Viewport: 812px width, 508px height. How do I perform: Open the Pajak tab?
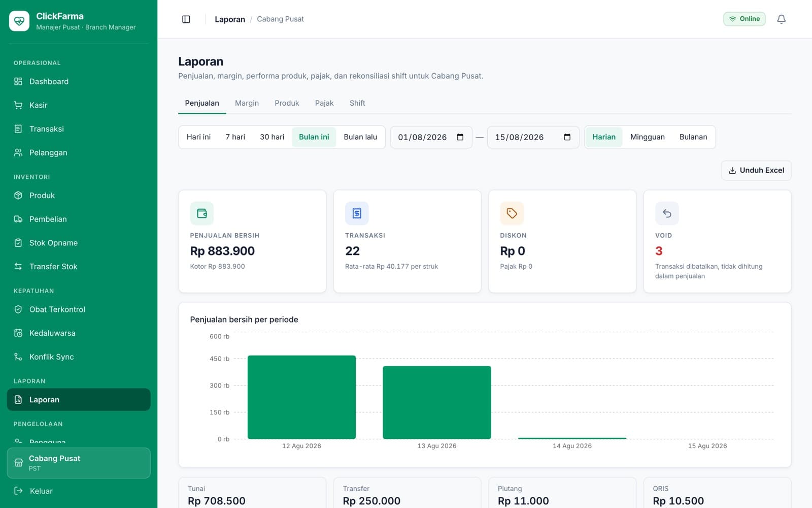tap(324, 103)
